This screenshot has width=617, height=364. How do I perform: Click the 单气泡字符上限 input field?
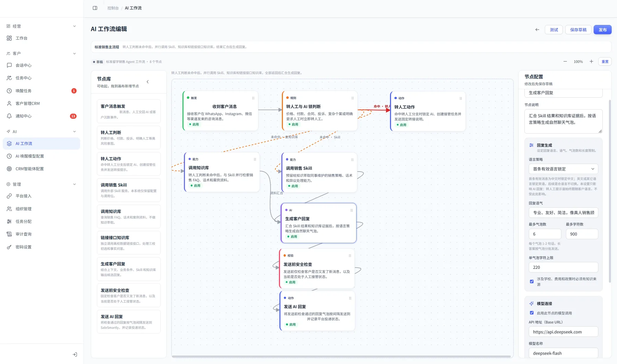(563, 267)
